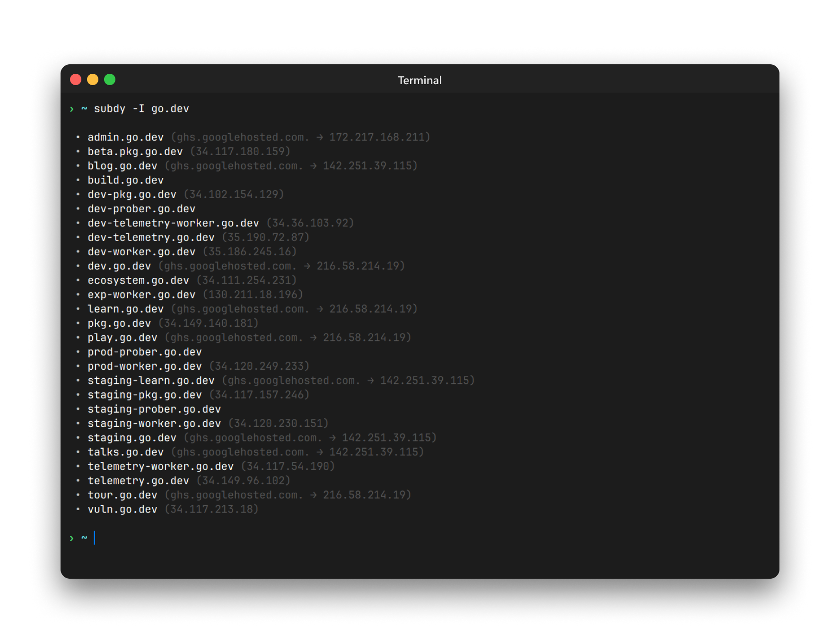Viewport: 840px width, 643px height.
Task: Click the IP 34.111.254.231
Action: point(246,280)
